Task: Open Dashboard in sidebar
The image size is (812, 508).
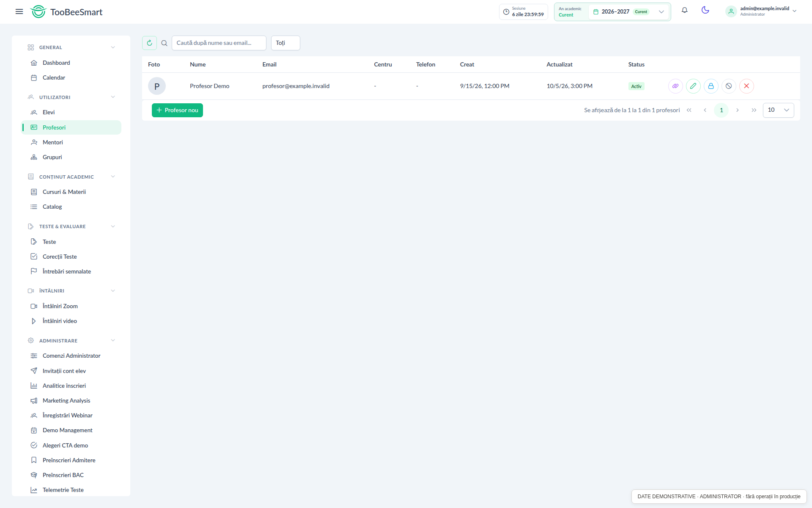Action: pyautogui.click(x=71, y=63)
